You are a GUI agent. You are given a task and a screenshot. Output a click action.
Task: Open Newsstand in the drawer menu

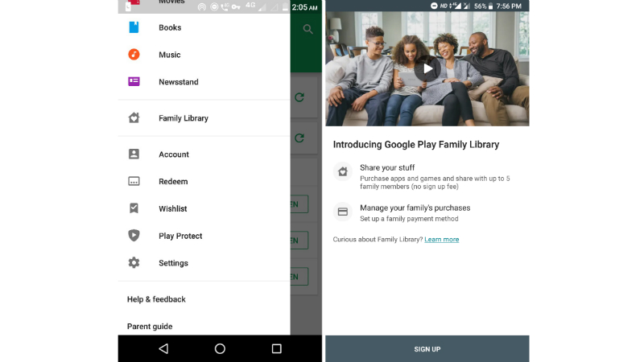[x=204, y=82]
